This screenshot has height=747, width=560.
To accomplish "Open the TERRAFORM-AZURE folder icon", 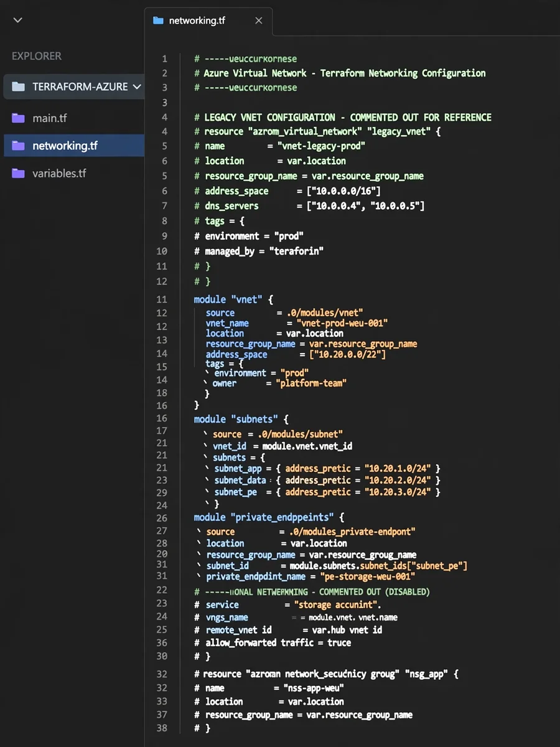I will click(19, 87).
